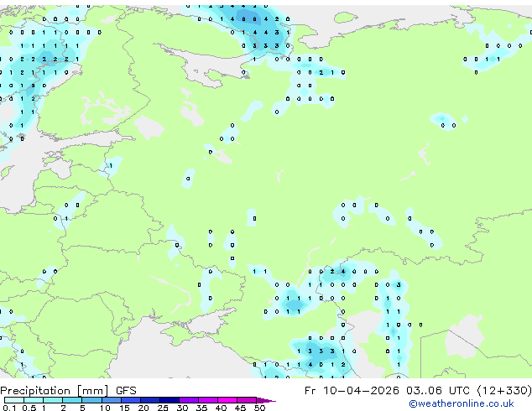
Task: Click the legend value label '0.1'
Action: click(9, 408)
